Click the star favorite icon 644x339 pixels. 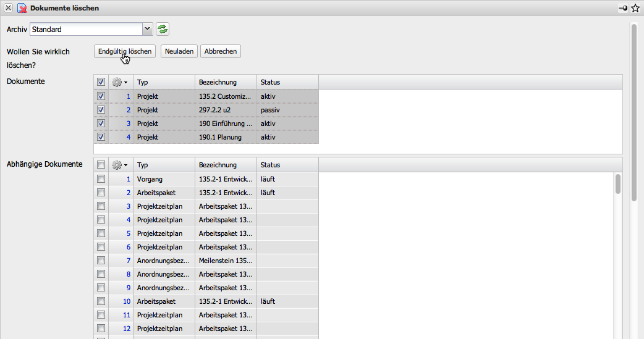pyautogui.click(x=635, y=9)
